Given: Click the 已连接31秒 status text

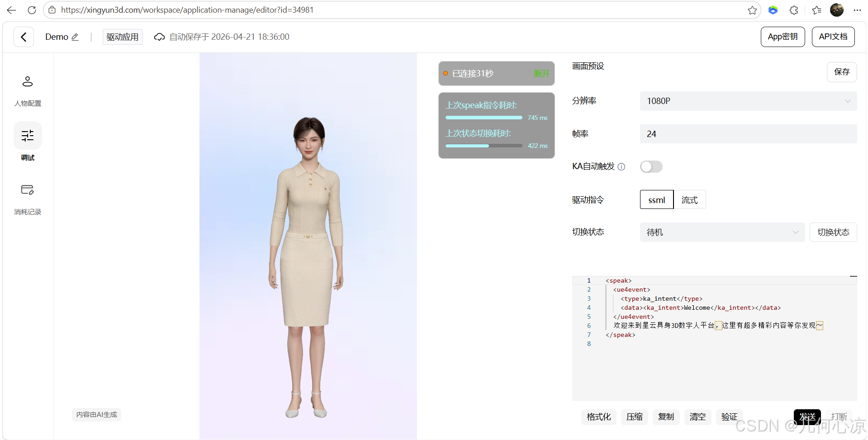Looking at the screenshot, I should (x=473, y=73).
